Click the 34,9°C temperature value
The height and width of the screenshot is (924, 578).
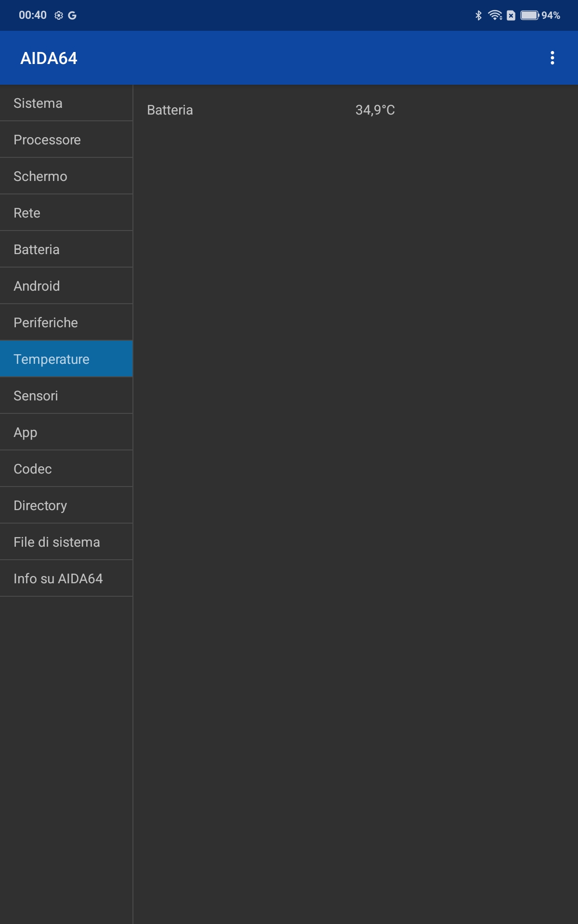375,110
